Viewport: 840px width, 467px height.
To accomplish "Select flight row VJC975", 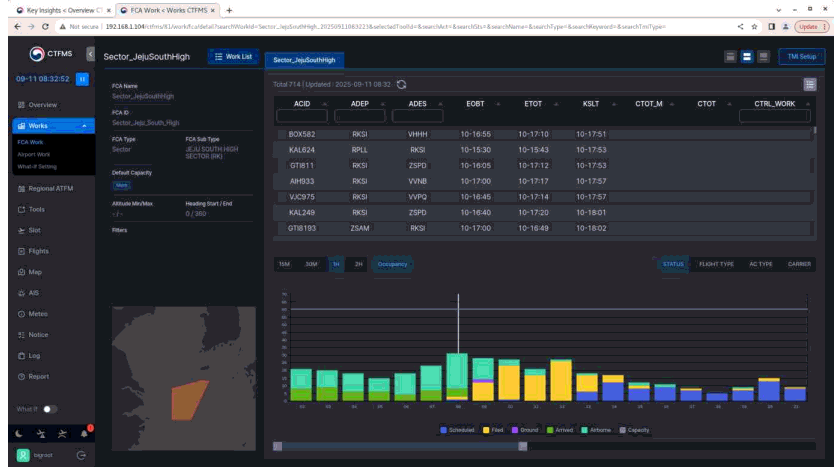I will click(x=543, y=197).
